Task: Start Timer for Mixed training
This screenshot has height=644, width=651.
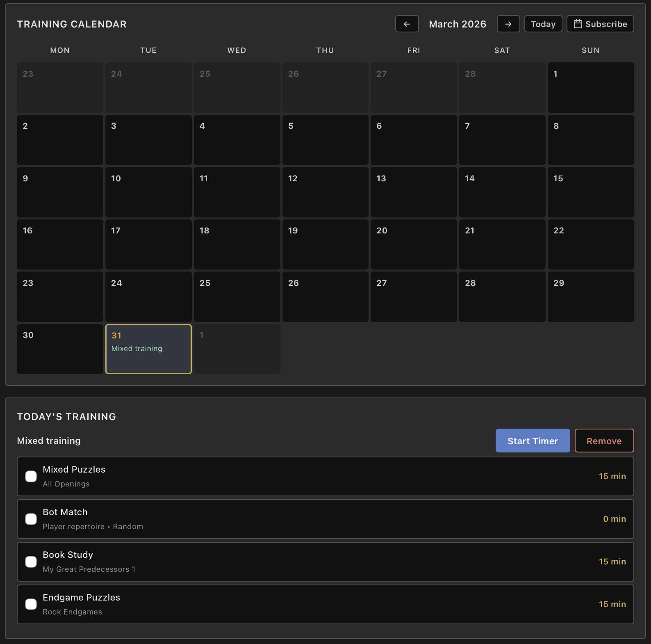Action: (x=532, y=441)
